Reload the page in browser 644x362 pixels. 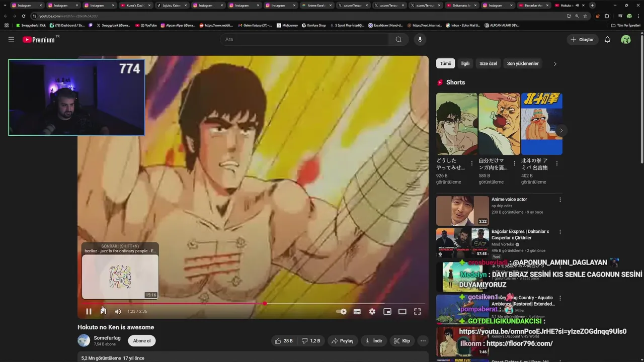pyautogui.click(x=23, y=16)
